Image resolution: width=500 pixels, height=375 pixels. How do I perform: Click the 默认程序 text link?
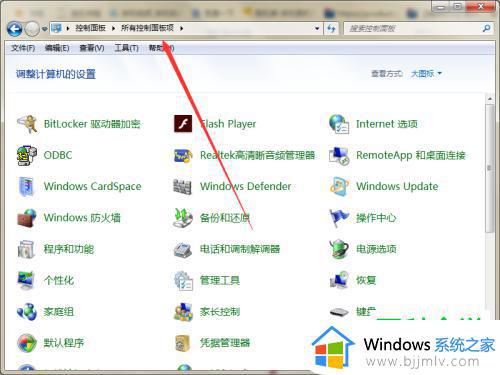64,343
